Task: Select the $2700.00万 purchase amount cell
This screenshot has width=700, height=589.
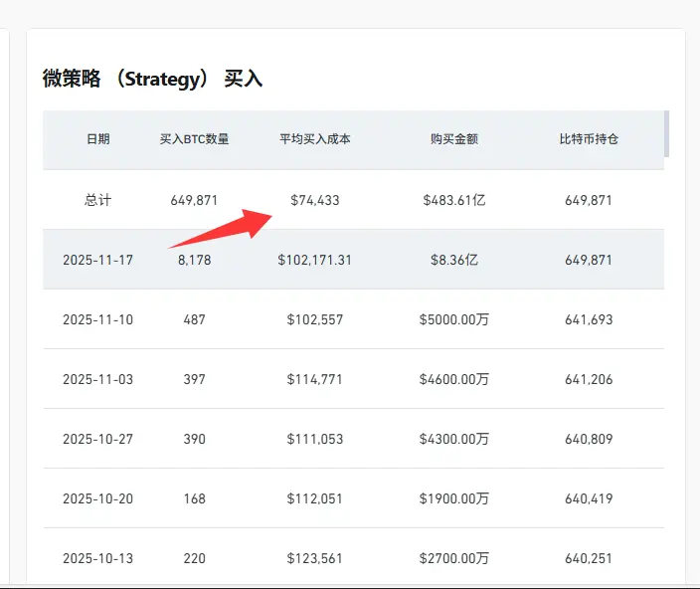Action: coord(454,558)
